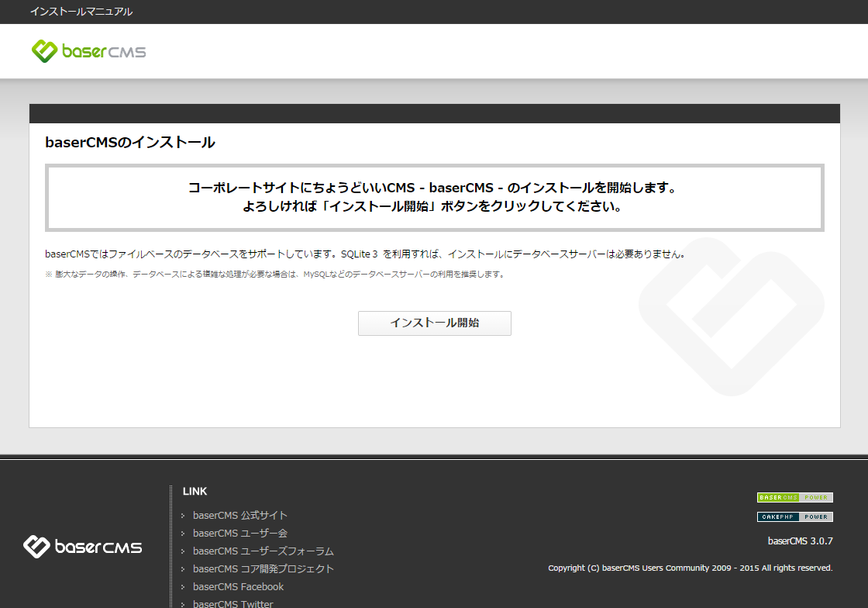Click the BASERCMS POWER badge

[795, 497]
